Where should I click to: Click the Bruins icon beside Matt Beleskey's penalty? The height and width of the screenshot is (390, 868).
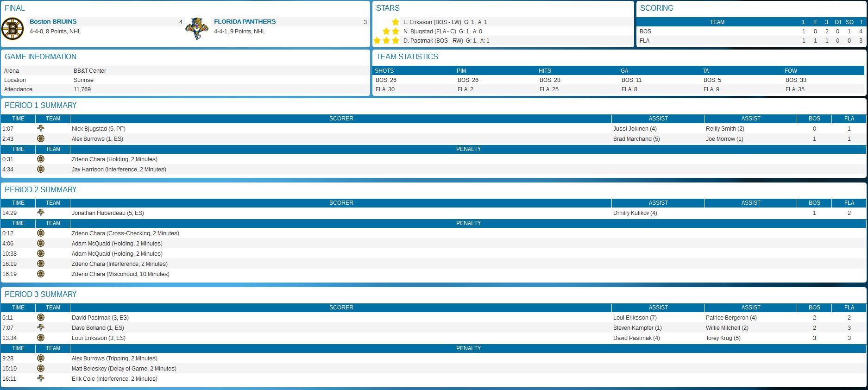41,368
